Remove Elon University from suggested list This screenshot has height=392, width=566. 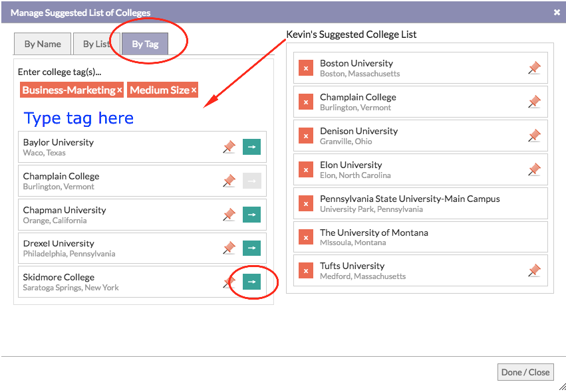[306, 170]
